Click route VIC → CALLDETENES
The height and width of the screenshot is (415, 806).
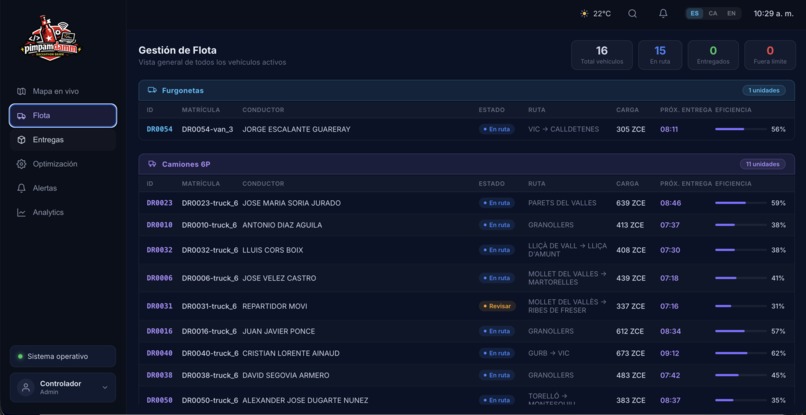[x=563, y=129]
